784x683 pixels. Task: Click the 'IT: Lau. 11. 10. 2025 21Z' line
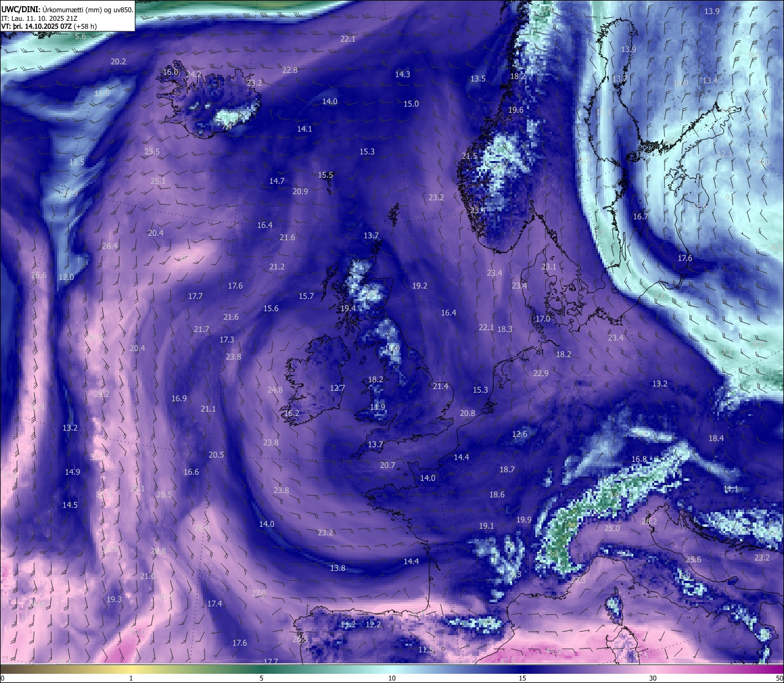click(39, 18)
